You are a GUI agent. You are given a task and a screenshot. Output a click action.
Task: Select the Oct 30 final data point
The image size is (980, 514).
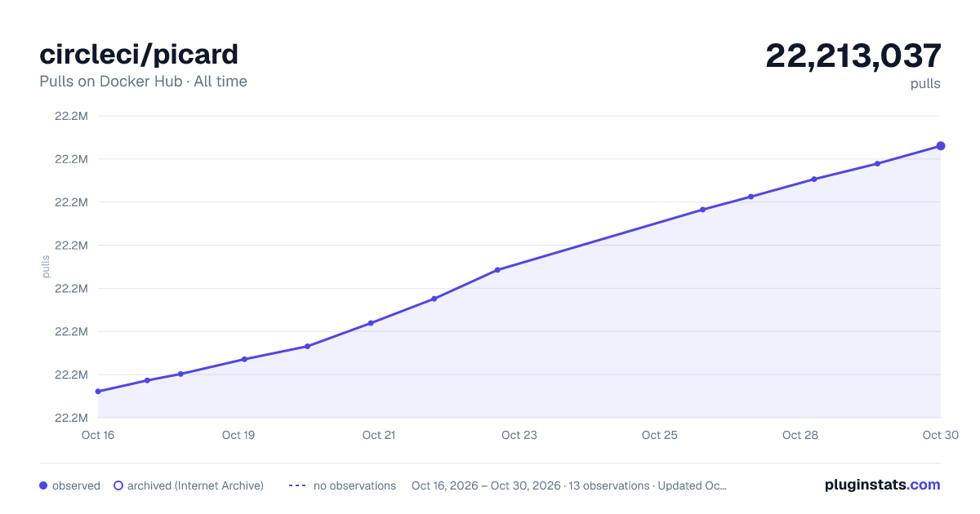point(941,146)
